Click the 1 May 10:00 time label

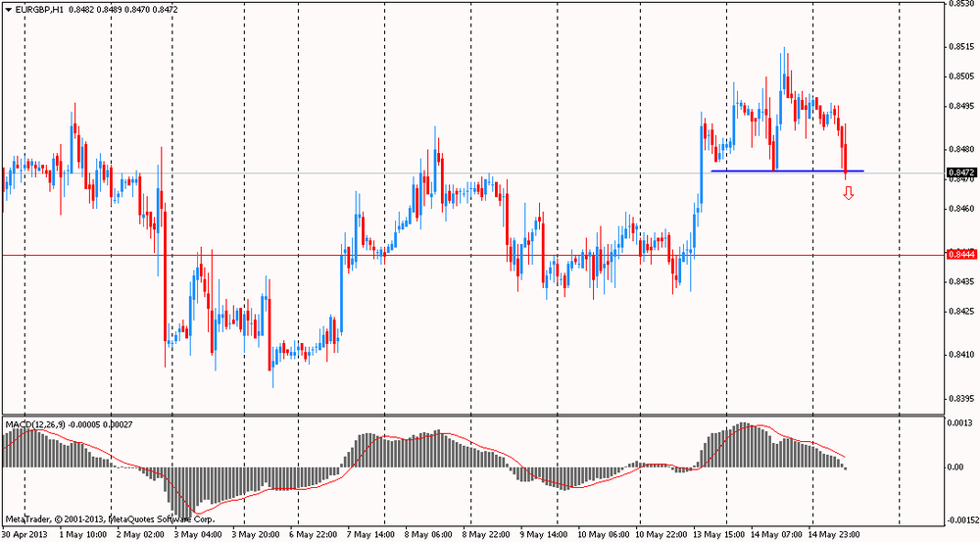coord(83,535)
